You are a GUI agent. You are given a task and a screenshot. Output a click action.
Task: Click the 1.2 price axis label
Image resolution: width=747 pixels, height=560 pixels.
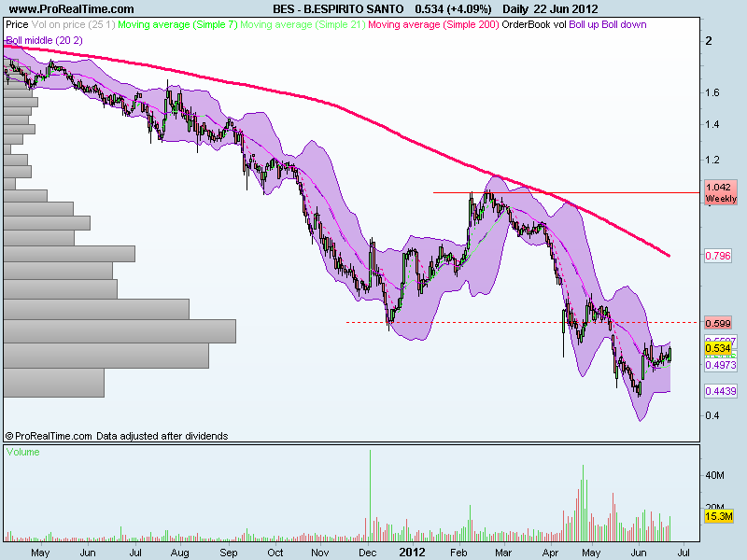[x=712, y=160]
